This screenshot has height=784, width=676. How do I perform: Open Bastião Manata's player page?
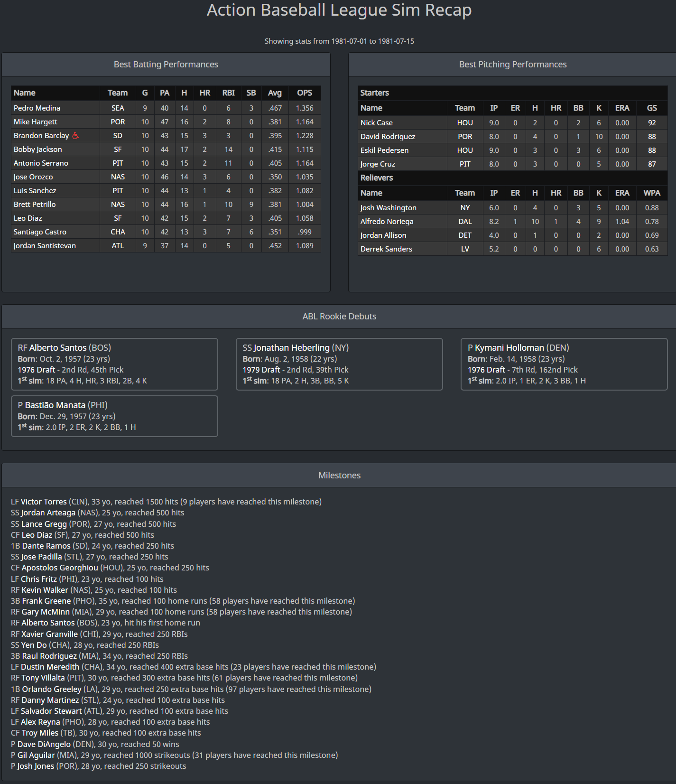[x=55, y=405]
